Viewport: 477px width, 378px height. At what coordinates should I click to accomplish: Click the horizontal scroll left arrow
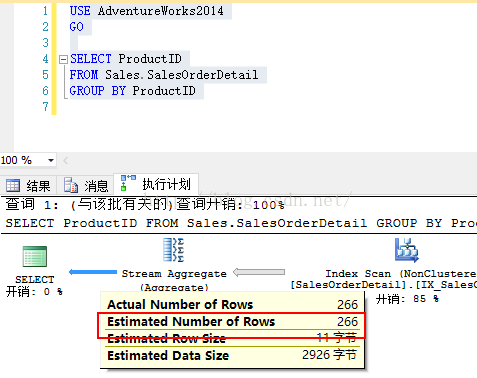(x=66, y=160)
